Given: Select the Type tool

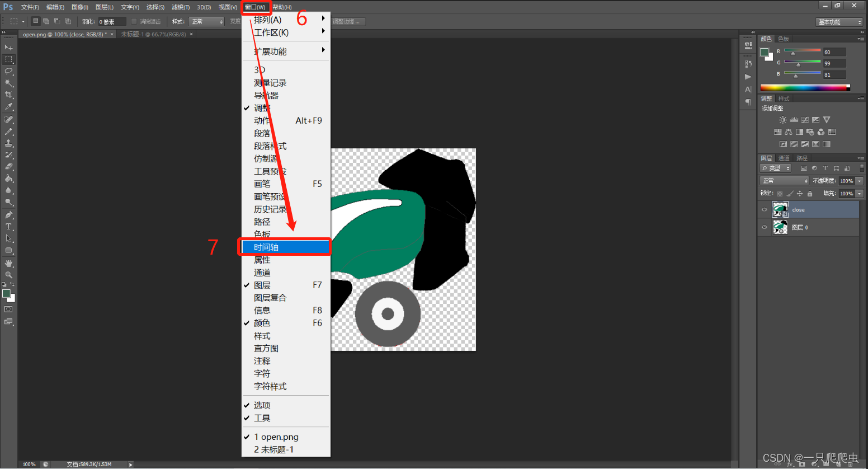Looking at the screenshot, I should coord(8,227).
